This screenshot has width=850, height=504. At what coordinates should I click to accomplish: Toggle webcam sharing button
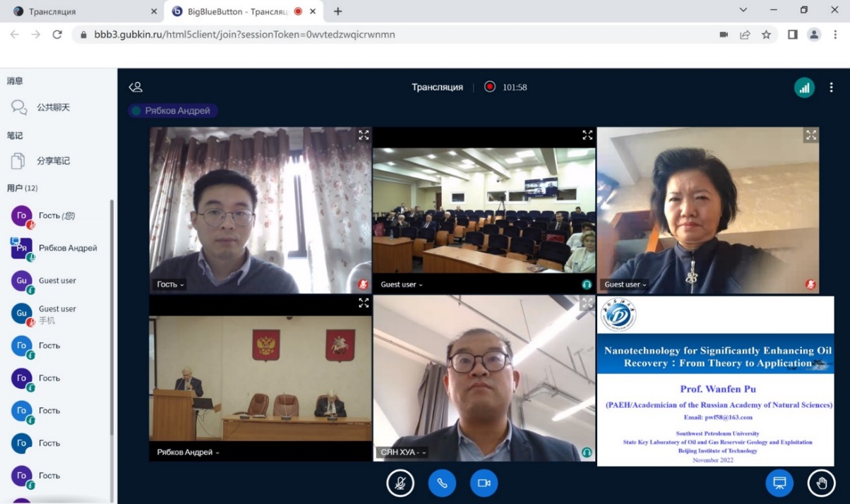[484, 483]
